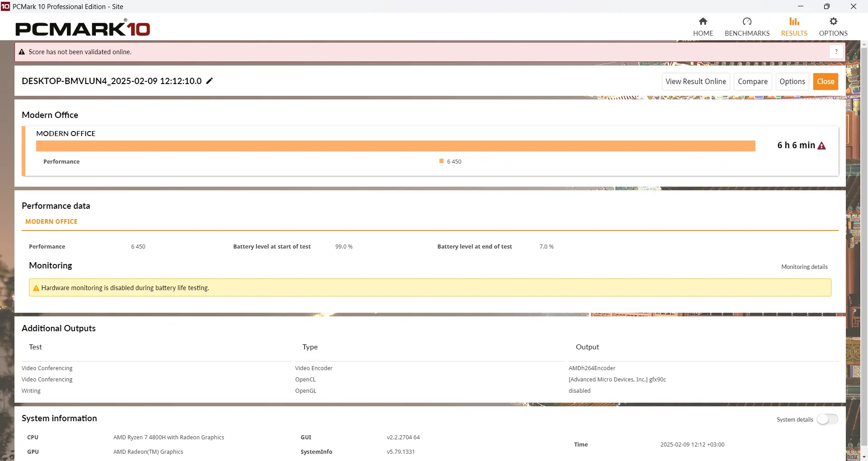Image resolution: width=868 pixels, height=461 pixels.
Task: Click the Test column header
Action: pos(35,347)
